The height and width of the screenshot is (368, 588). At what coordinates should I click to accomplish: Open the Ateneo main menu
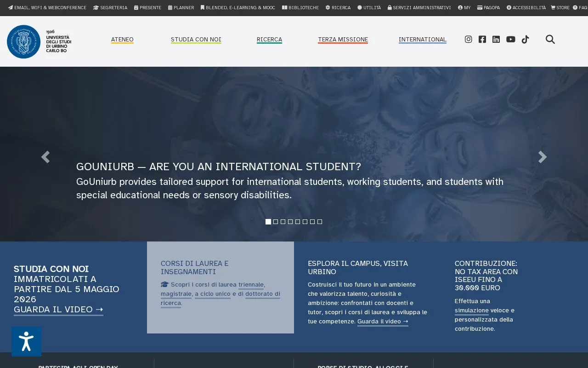click(x=122, y=40)
